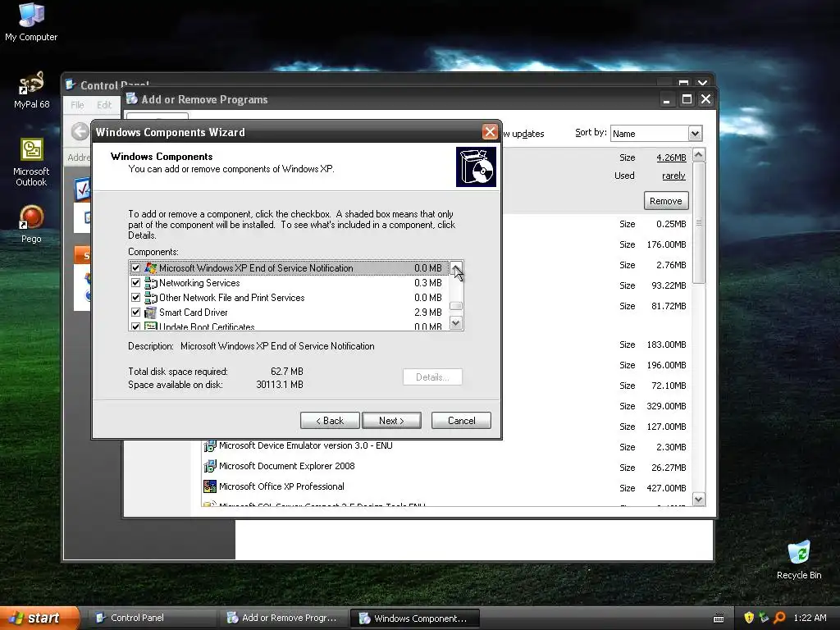Click the safely remove hardware tray icon
840x630 pixels.
(764, 618)
